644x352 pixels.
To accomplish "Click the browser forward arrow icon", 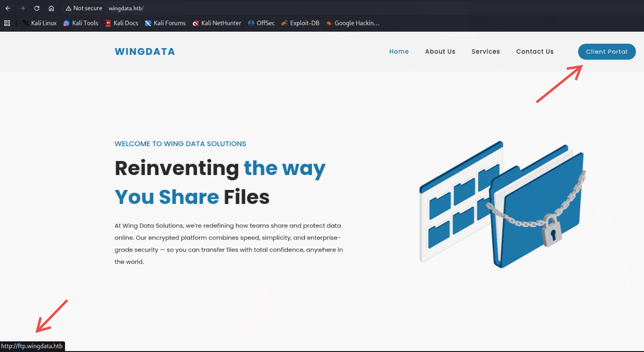I will point(22,8).
